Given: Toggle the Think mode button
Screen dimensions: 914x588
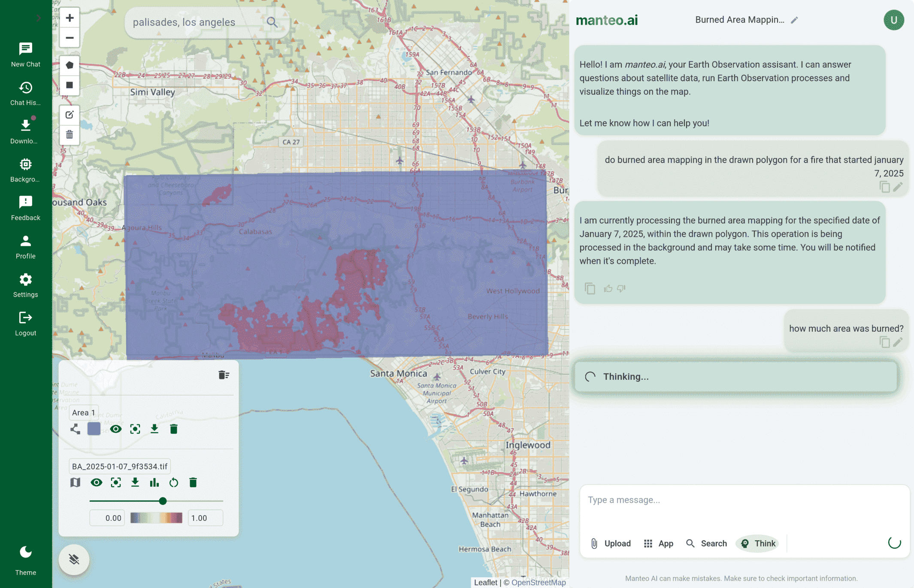Looking at the screenshot, I should click(x=758, y=543).
